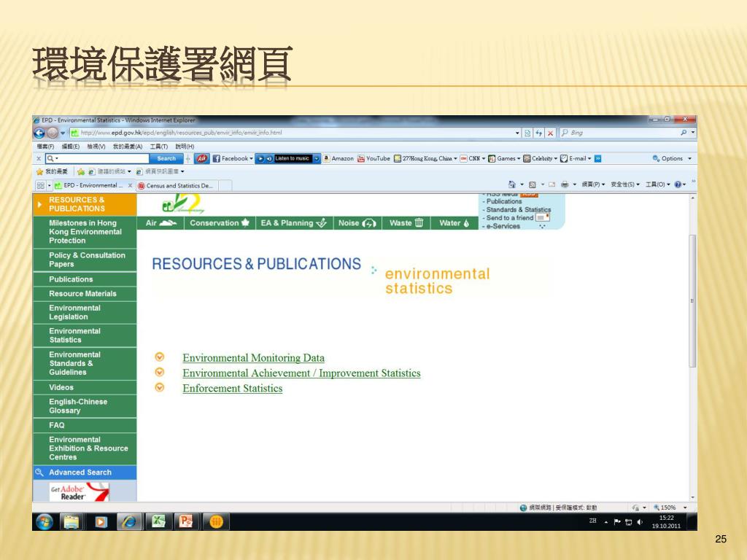Image resolution: width=747 pixels, height=560 pixels.
Task: Click the Amazon toolbar shortcut
Action: (338, 158)
